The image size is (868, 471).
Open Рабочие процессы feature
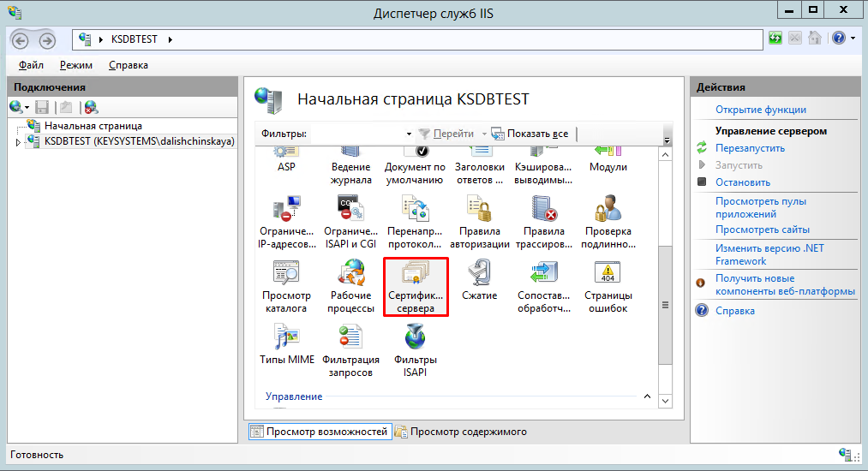point(350,287)
